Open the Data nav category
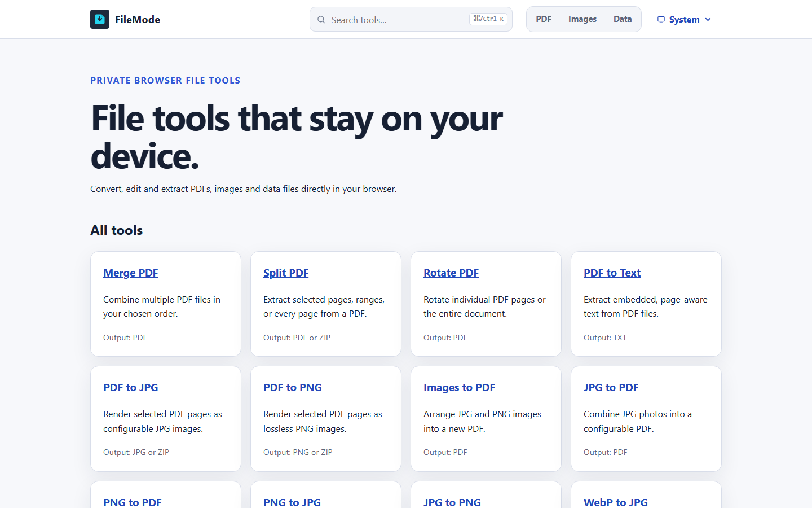Image resolution: width=812 pixels, height=508 pixels. tap(623, 19)
